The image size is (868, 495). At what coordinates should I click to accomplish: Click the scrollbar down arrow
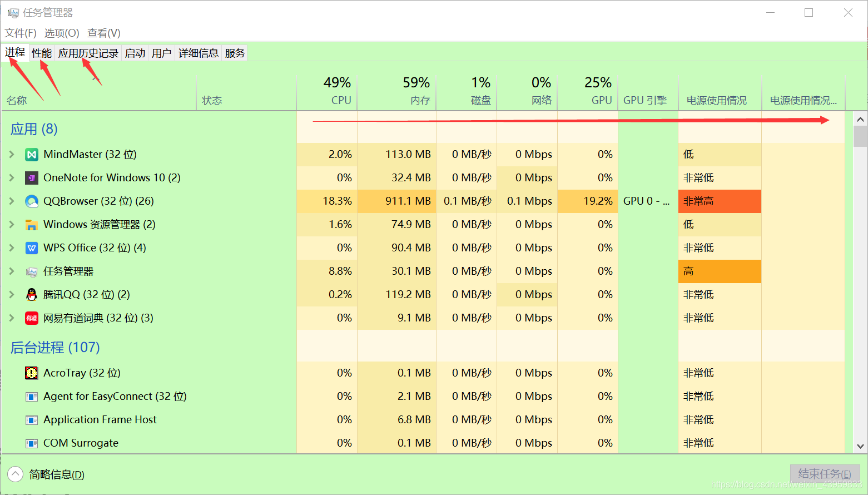860,446
